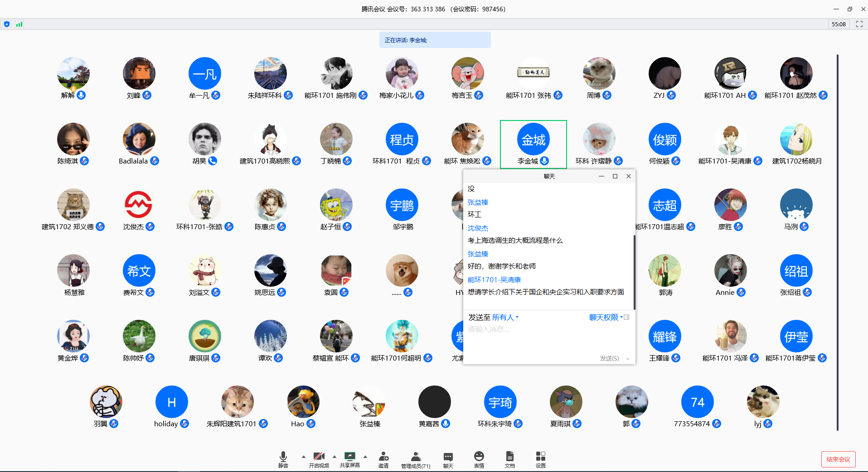Open the 发送至 所有人 recipient dropdown
The height and width of the screenshot is (472, 868).
click(x=505, y=317)
